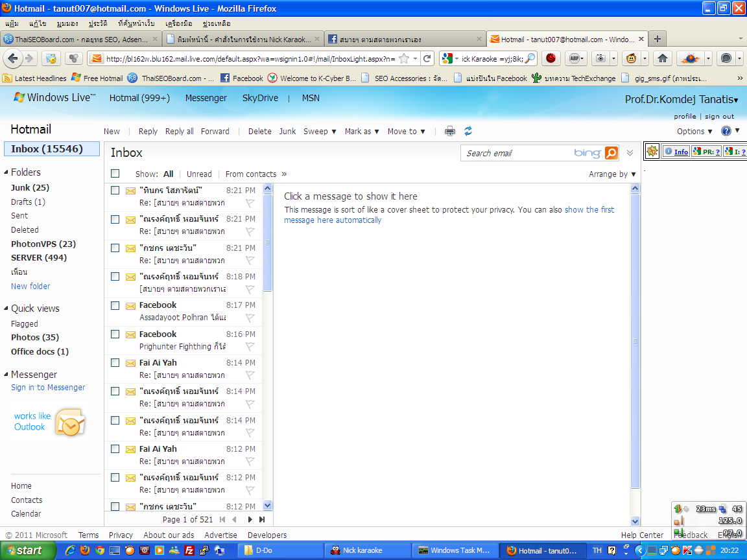Click into the Search email field
The height and width of the screenshot is (560, 747).
tap(517, 153)
